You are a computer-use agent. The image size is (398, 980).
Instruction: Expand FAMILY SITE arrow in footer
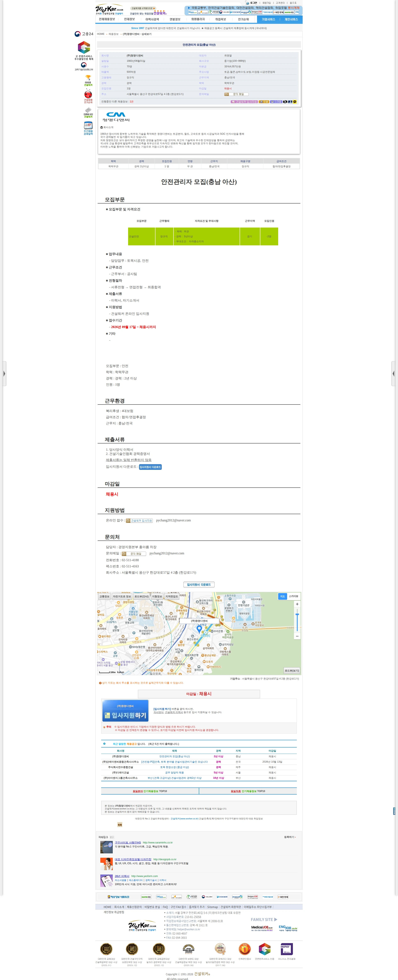point(275,919)
